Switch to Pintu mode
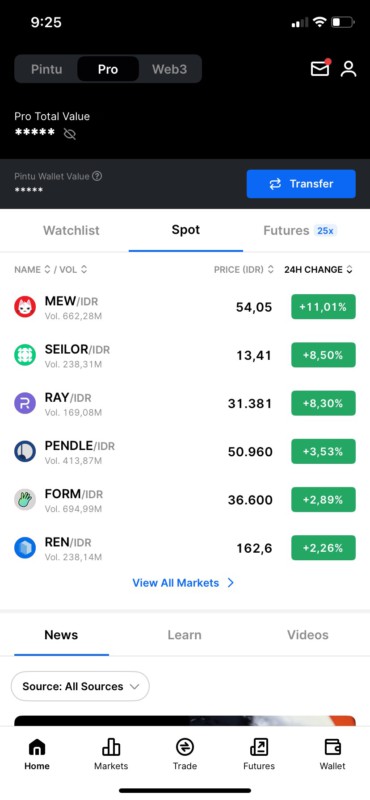 46,69
